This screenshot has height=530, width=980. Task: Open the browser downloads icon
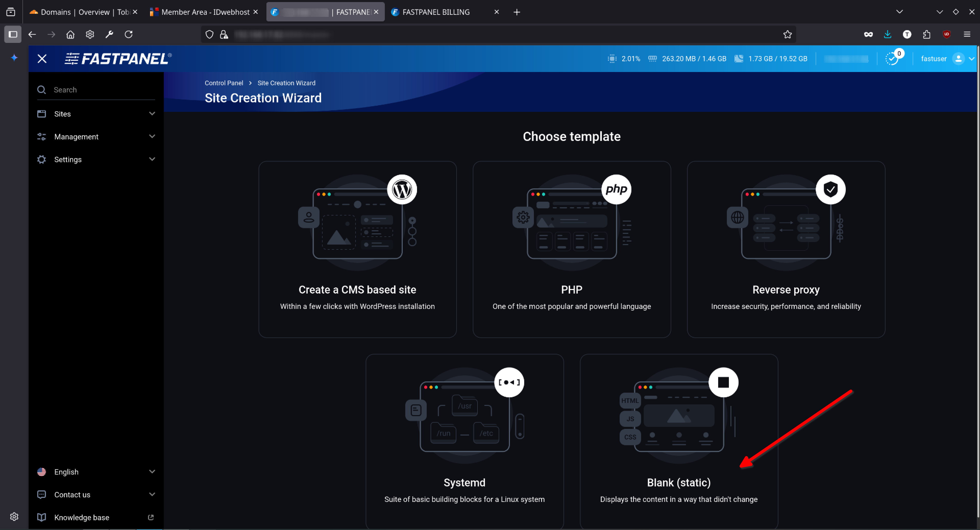point(888,35)
